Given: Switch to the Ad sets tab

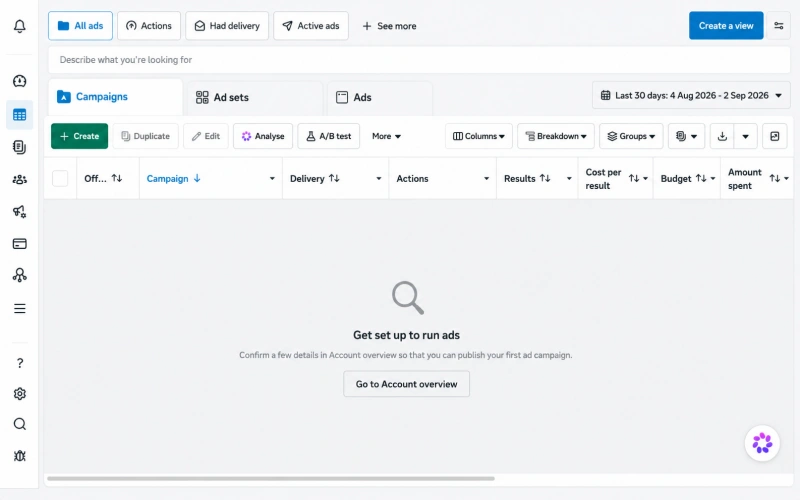Looking at the screenshot, I should [255, 97].
